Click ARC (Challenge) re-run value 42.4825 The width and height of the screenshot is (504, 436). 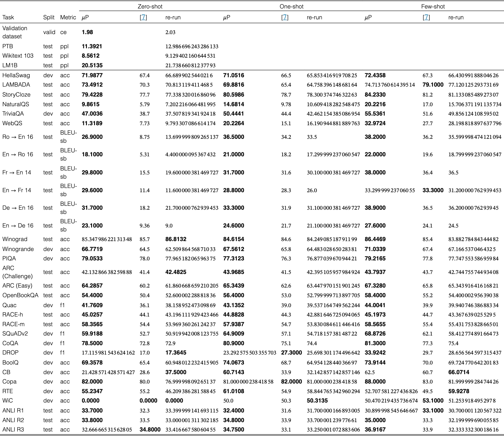pos(176,272)
